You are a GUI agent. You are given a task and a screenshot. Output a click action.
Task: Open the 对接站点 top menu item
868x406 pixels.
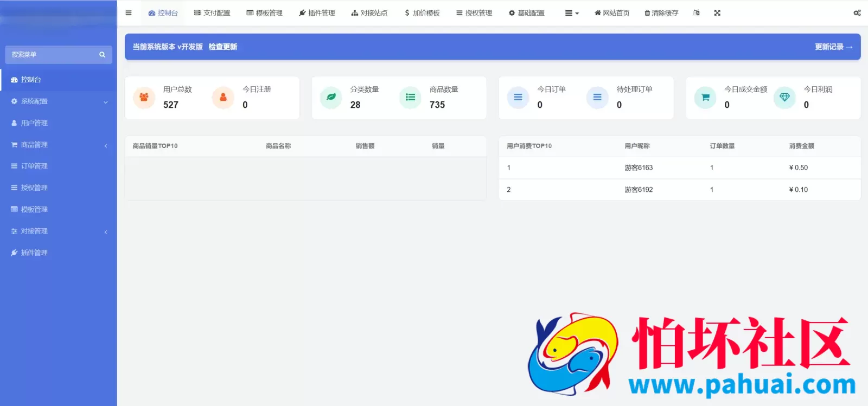pyautogui.click(x=369, y=13)
